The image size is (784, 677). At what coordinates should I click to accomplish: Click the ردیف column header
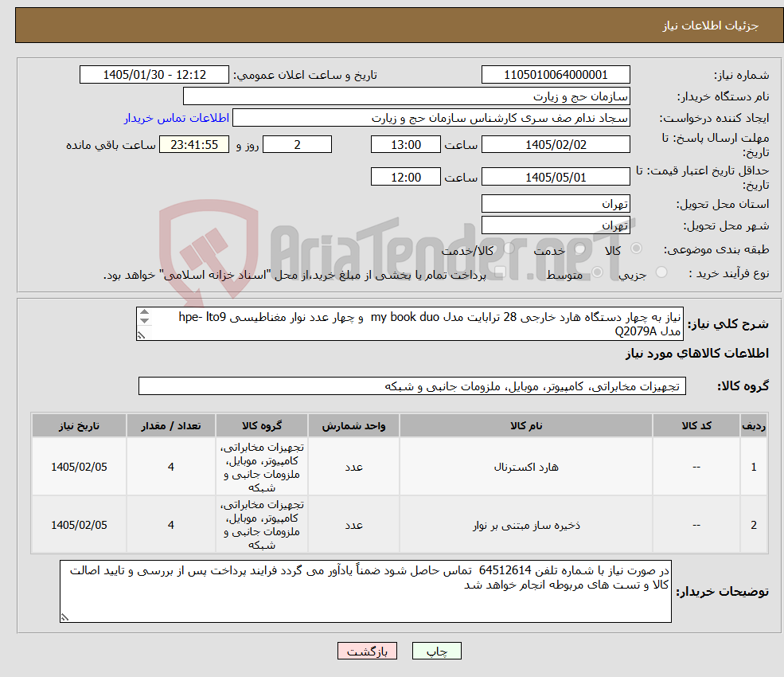pos(754,425)
